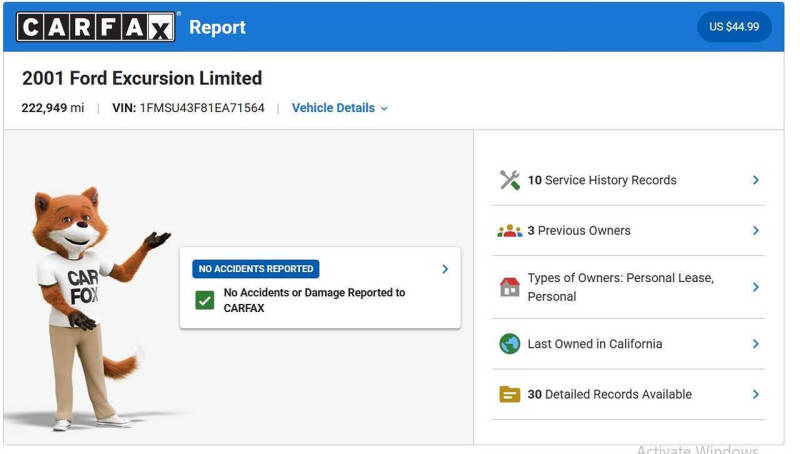
Task: Click the 222,949 mi mileage value
Action: (53, 108)
